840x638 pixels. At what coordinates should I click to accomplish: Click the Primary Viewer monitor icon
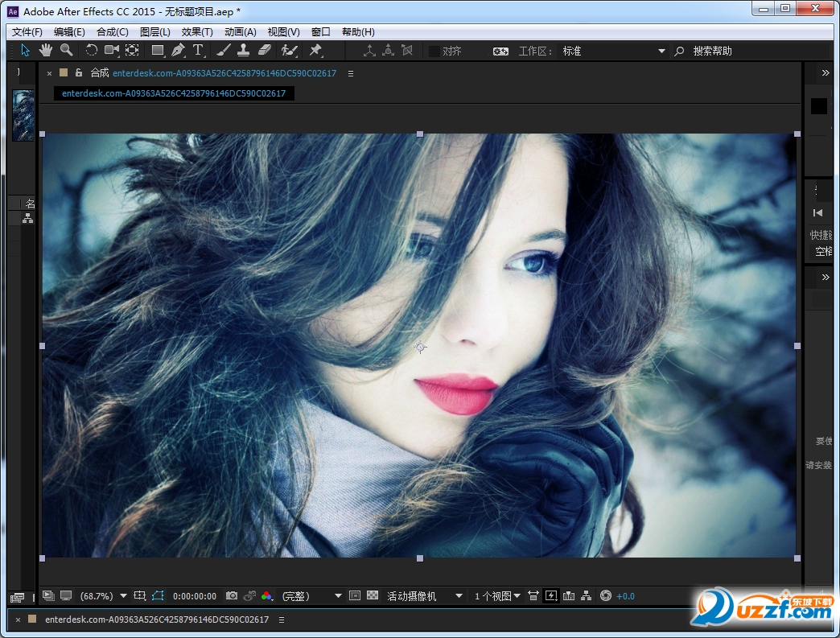[x=66, y=595]
